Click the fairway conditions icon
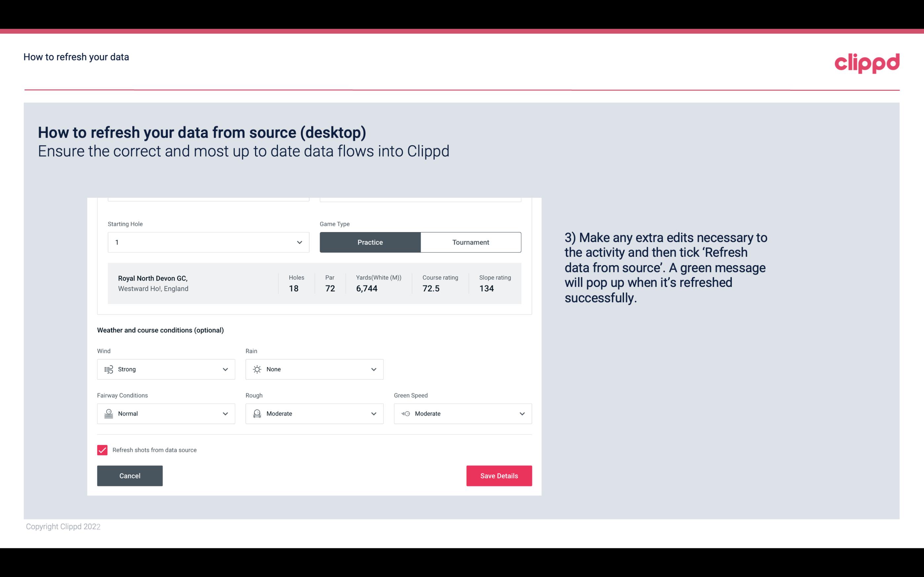Image resolution: width=924 pixels, height=577 pixels. [x=108, y=414]
